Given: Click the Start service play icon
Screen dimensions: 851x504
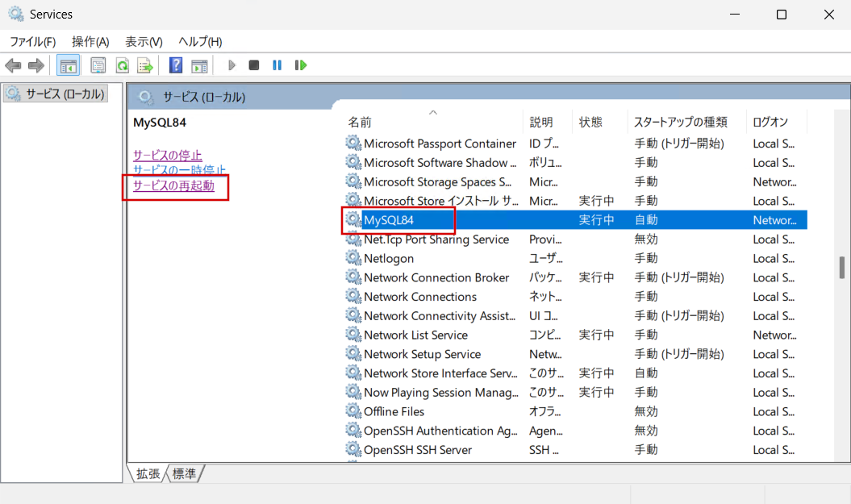Looking at the screenshot, I should 232,65.
